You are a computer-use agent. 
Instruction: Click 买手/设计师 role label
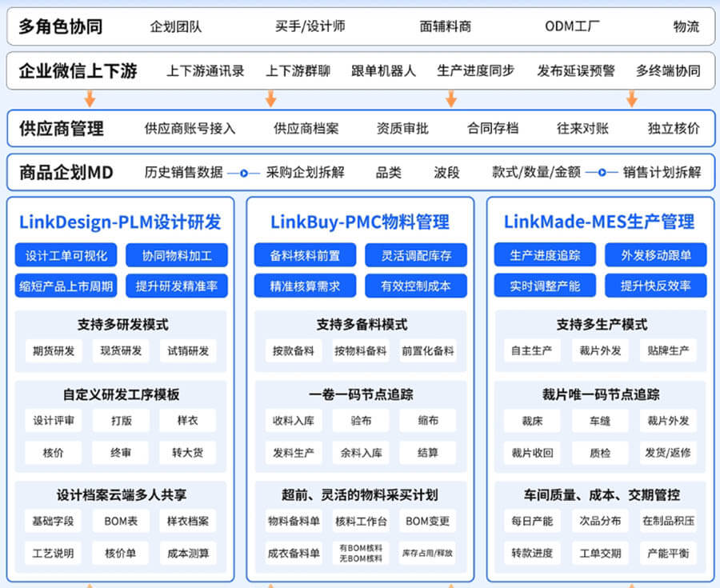click(x=310, y=26)
